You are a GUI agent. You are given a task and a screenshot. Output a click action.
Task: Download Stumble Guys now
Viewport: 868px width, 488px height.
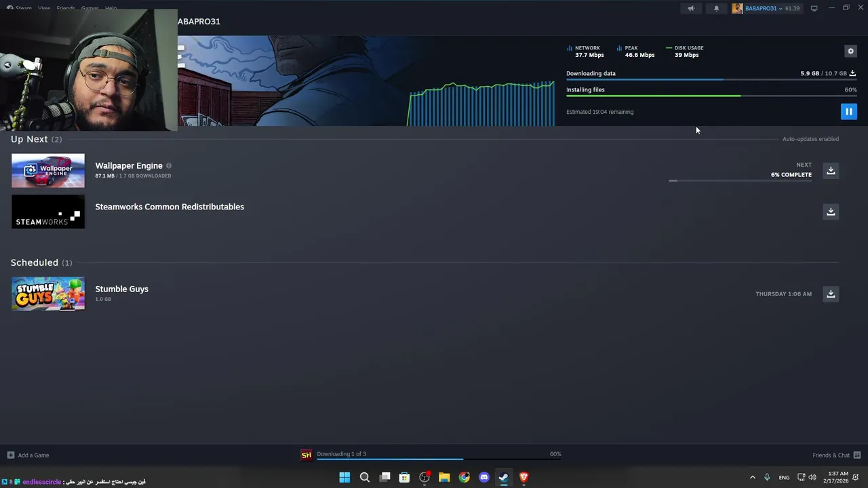(x=831, y=294)
